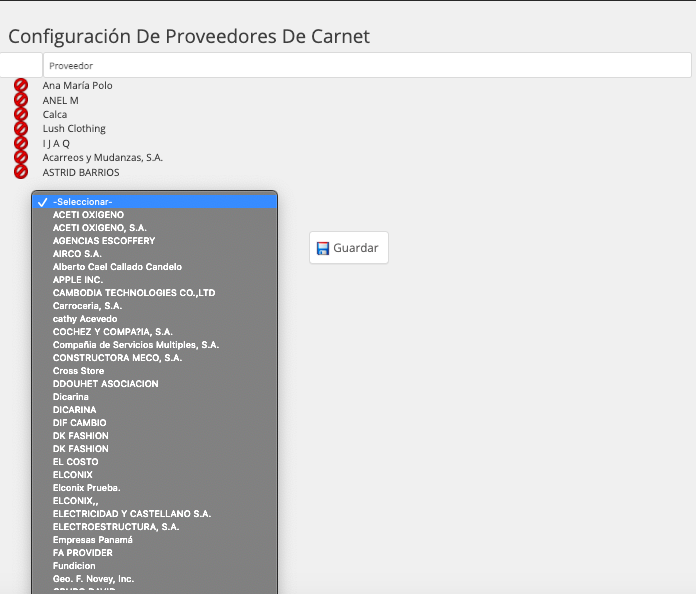Remove Acarreos y Mudanzas, S.A. via red icon

21,157
